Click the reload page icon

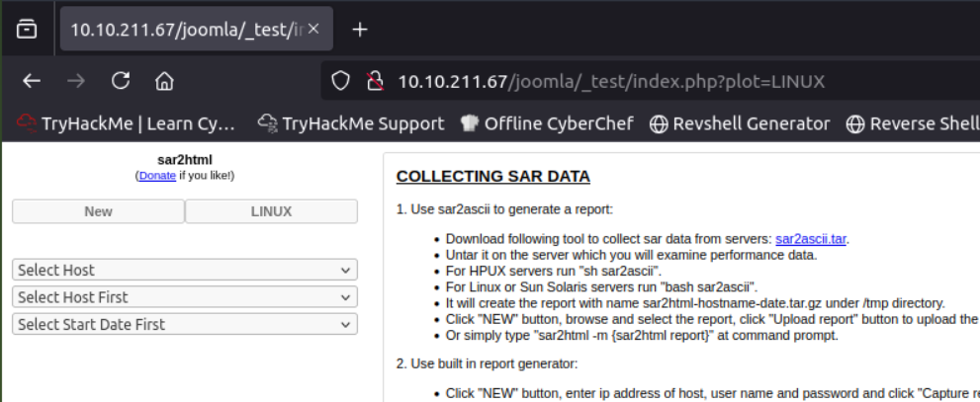tap(121, 81)
